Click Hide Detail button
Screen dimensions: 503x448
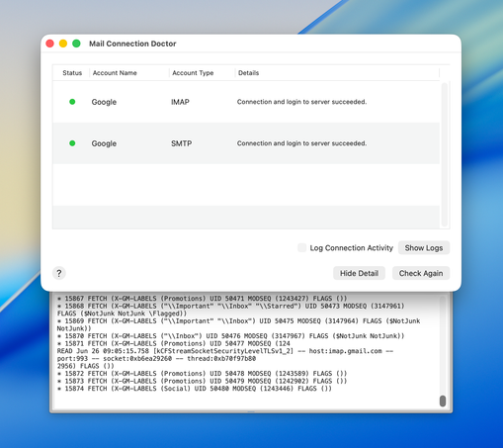(x=359, y=273)
